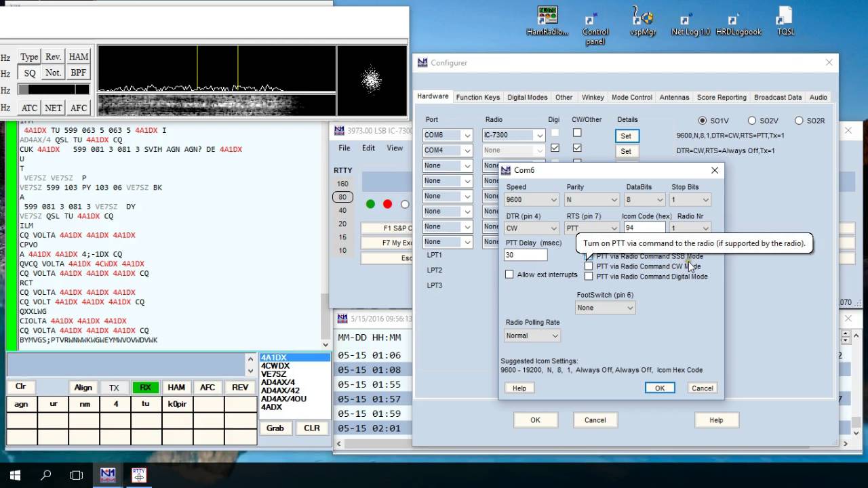Uncheck CW/Other checkbox for the COM4 row
868x488 pixels.
pos(577,148)
